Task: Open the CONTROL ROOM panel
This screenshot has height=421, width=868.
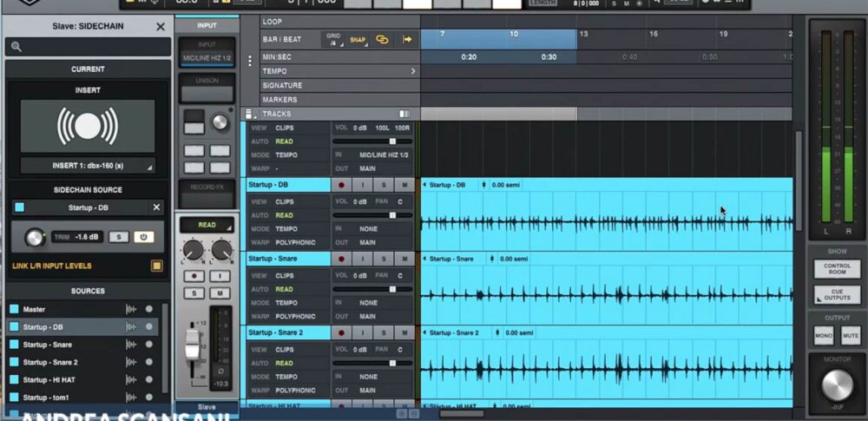Action: click(x=837, y=269)
